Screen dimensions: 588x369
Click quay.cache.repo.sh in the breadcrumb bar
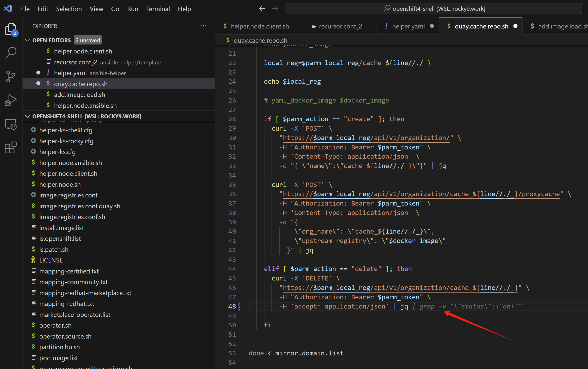260,41
